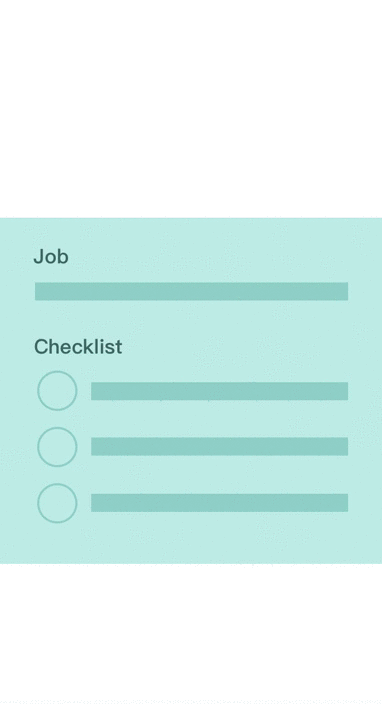Click the third checklist item bar
Image resolution: width=382 pixels, height=704 pixels.
(x=220, y=502)
